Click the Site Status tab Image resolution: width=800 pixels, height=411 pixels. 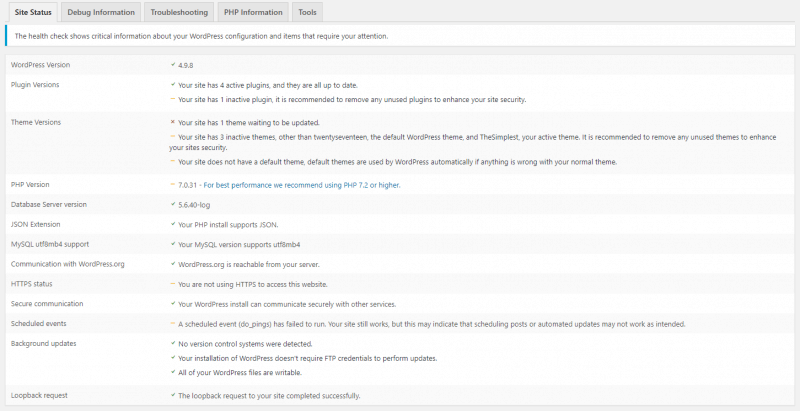[32, 13]
